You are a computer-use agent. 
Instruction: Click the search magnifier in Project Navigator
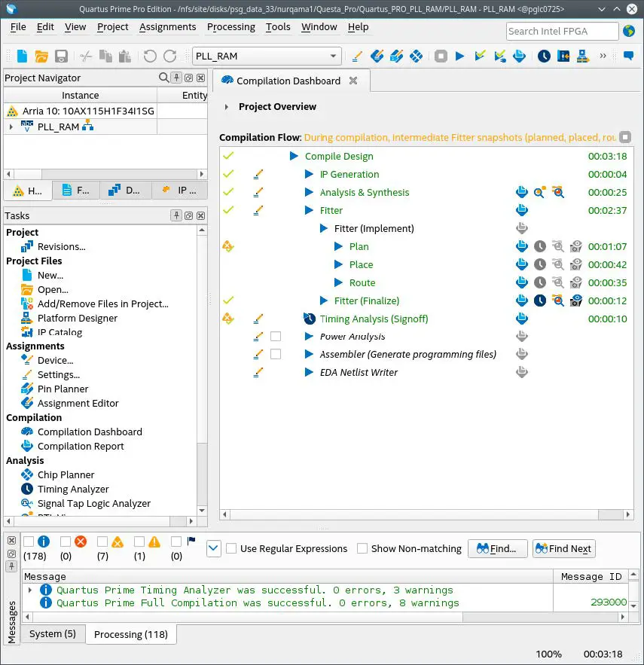163,78
